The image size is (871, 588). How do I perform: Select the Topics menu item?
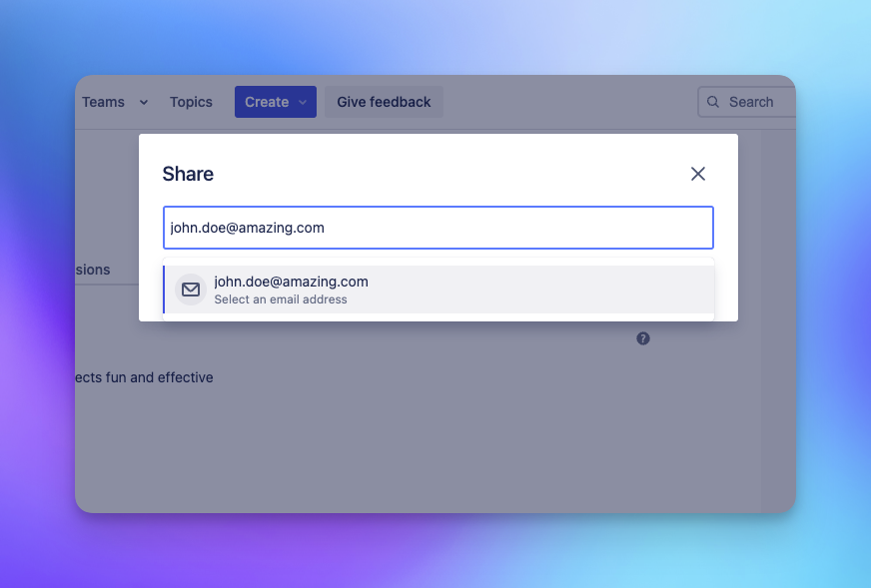click(x=191, y=101)
